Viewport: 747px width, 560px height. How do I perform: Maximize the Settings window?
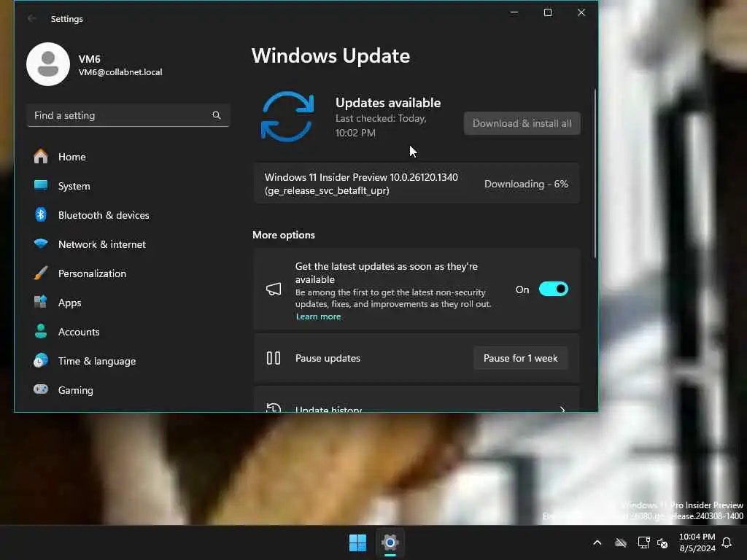pyautogui.click(x=548, y=12)
